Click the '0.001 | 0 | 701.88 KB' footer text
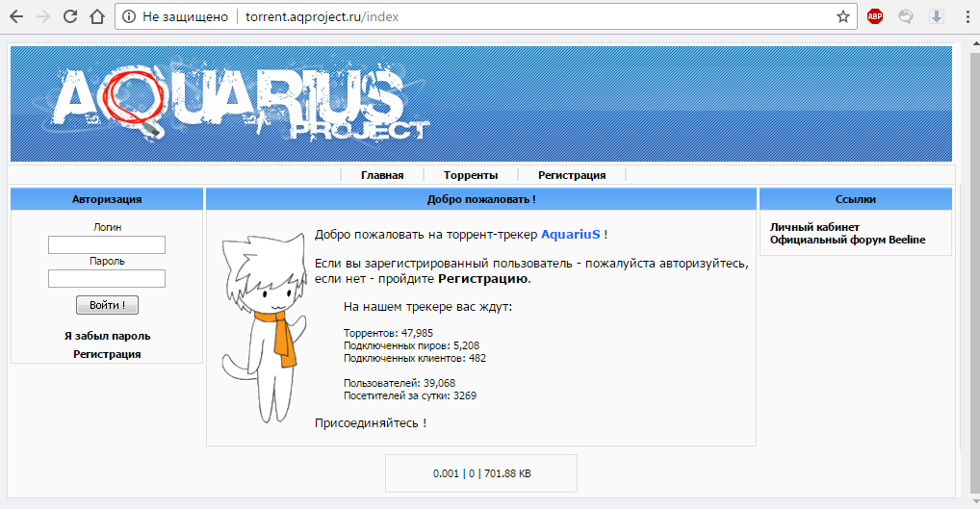Screen dimensions: 980x509 click(x=481, y=474)
